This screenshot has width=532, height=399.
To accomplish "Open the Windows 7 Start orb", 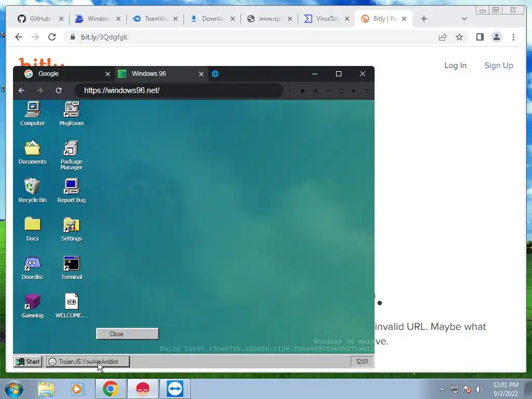I will (14, 389).
